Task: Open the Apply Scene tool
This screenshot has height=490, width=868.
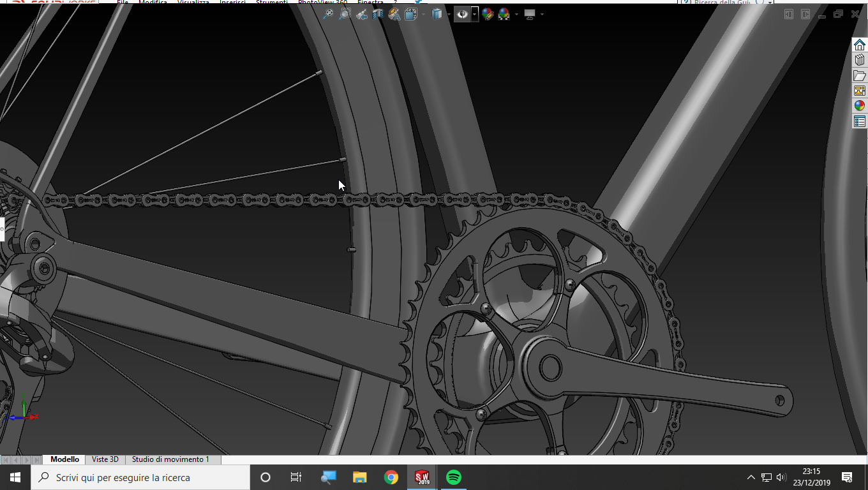Action: [504, 14]
